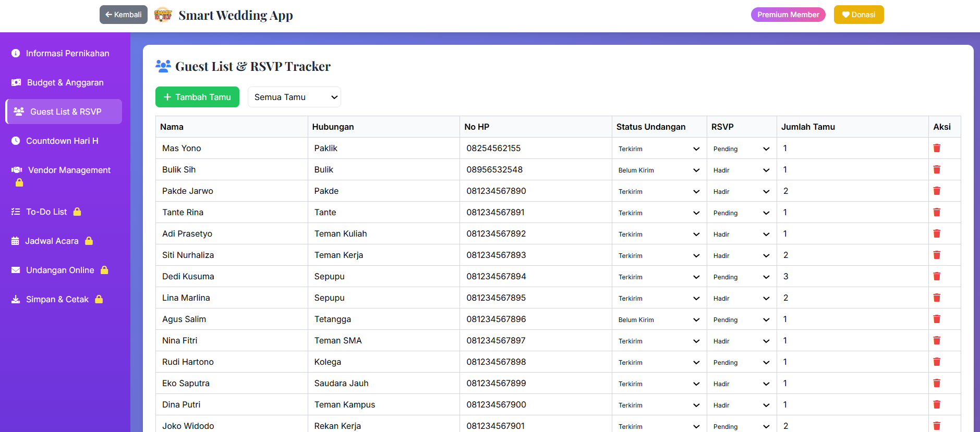Select Countdown Hari H menu item
Image resolution: width=980 pixels, height=432 pixels.
(62, 141)
